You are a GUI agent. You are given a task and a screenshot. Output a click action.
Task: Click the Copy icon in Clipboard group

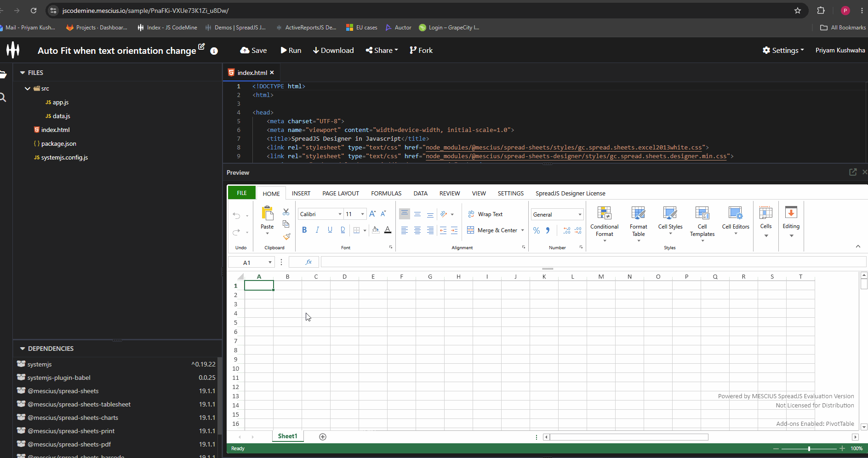tap(286, 224)
